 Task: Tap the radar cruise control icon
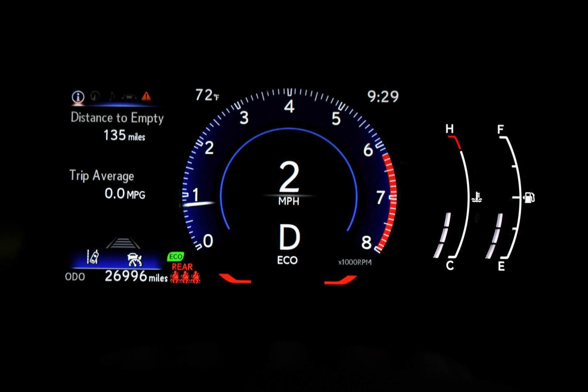coord(135,259)
